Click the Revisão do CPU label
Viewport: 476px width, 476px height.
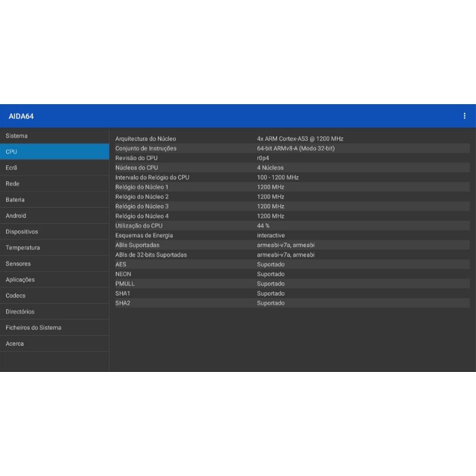(x=136, y=158)
